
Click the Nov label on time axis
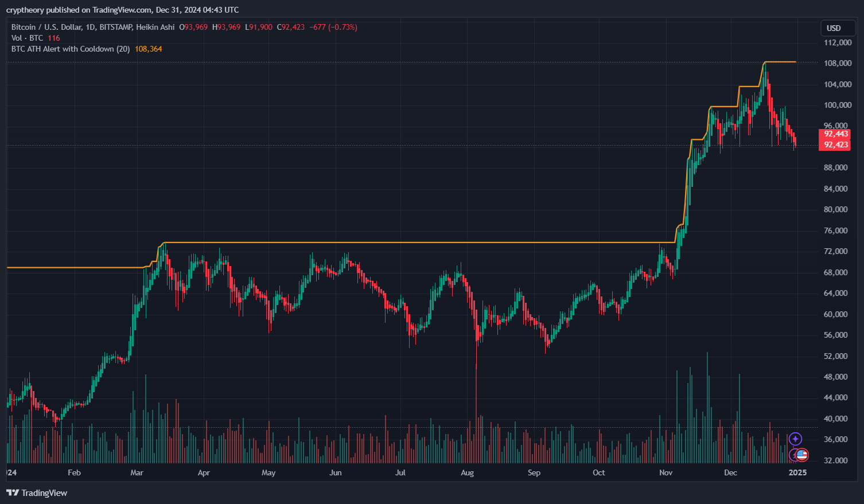[x=665, y=472]
